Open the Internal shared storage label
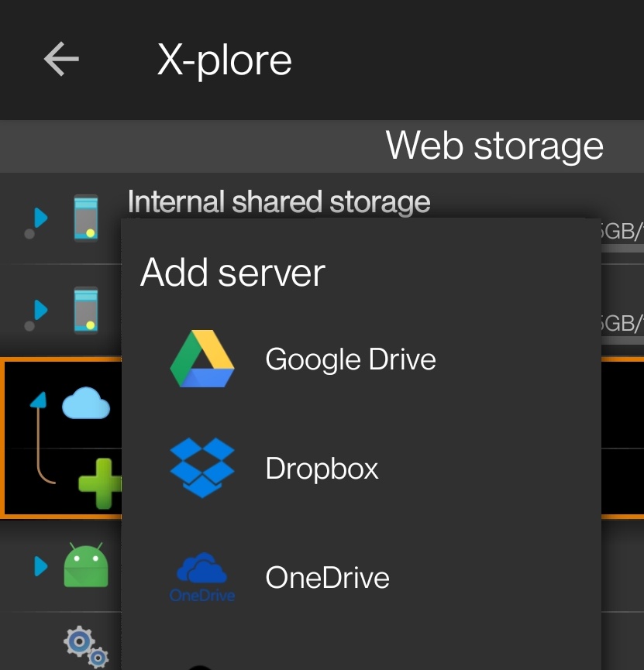 (279, 202)
